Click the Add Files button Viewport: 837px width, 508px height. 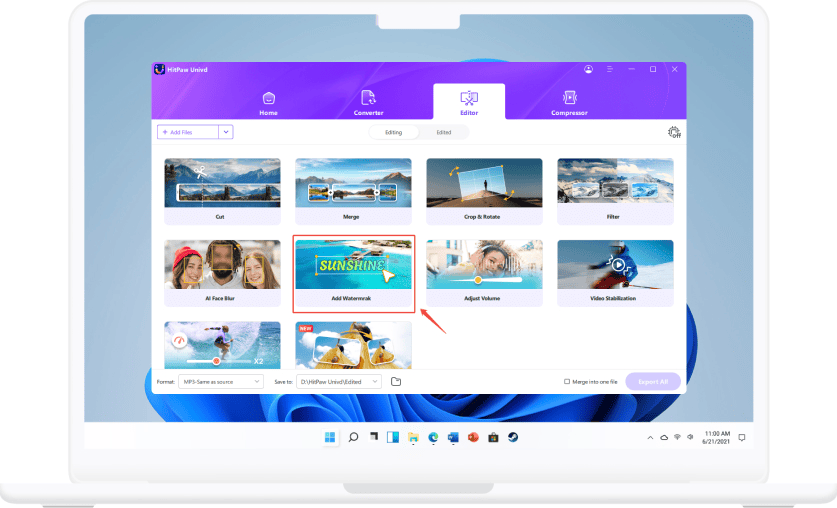[x=188, y=132]
